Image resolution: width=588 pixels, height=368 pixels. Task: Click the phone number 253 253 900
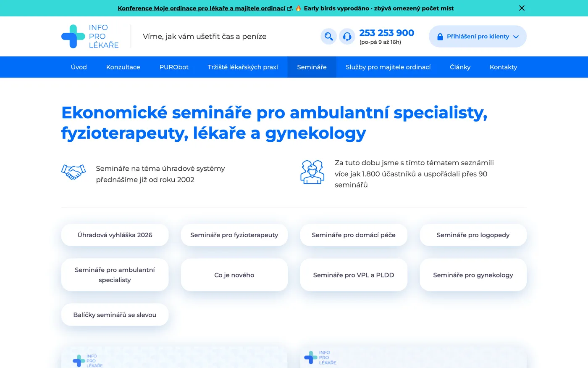click(x=386, y=33)
